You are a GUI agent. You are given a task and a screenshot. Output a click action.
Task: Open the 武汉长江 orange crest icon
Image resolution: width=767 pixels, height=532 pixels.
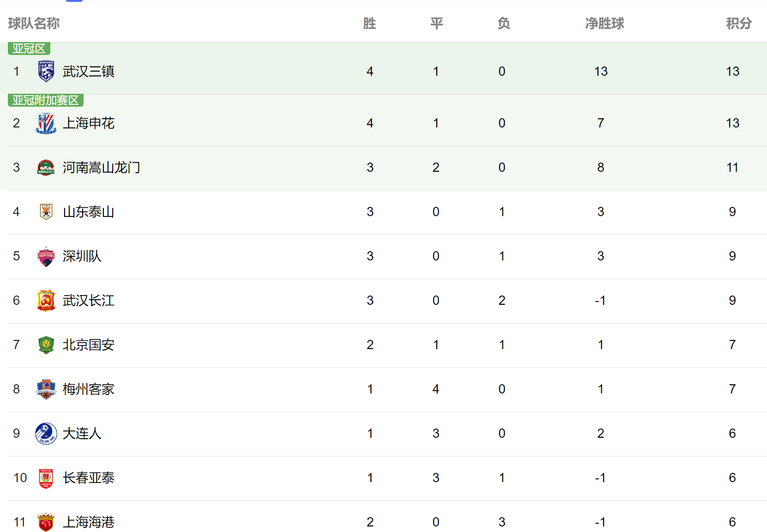(46, 301)
